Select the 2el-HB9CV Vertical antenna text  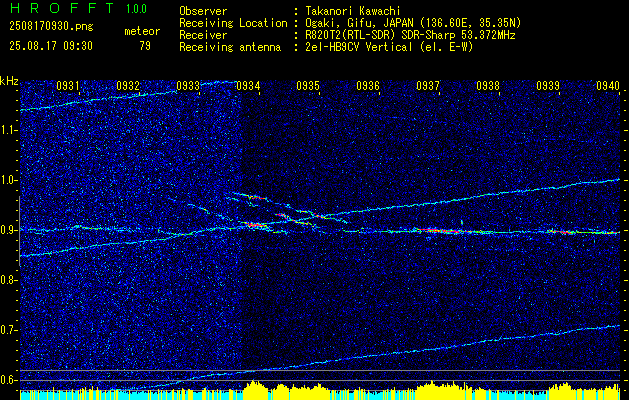(x=389, y=47)
